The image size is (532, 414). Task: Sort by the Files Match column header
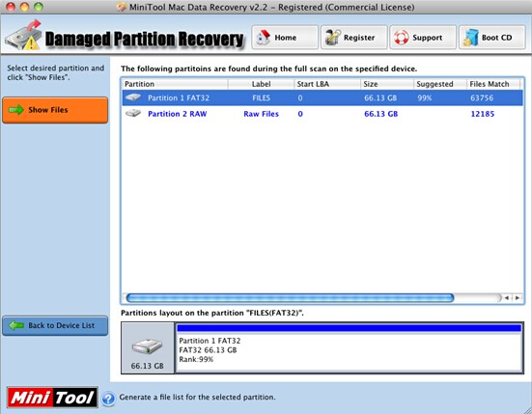[x=493, y=84]
